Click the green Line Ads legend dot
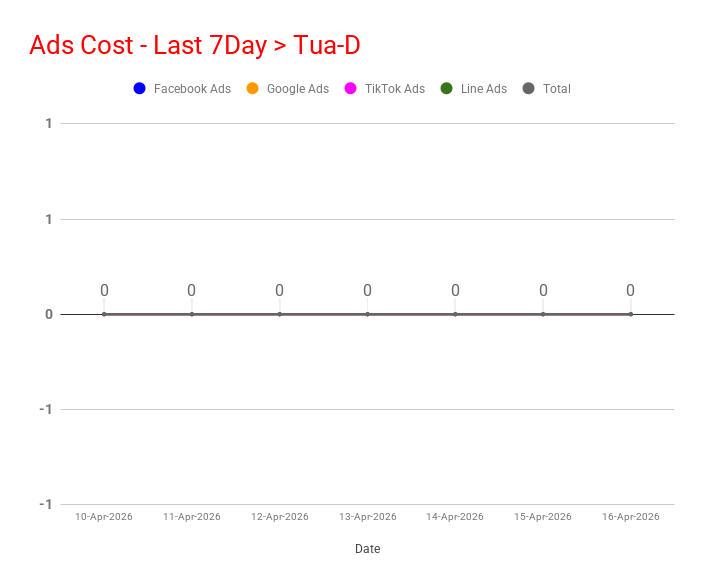The image size is (704, 585). click(x=447, y=89)
